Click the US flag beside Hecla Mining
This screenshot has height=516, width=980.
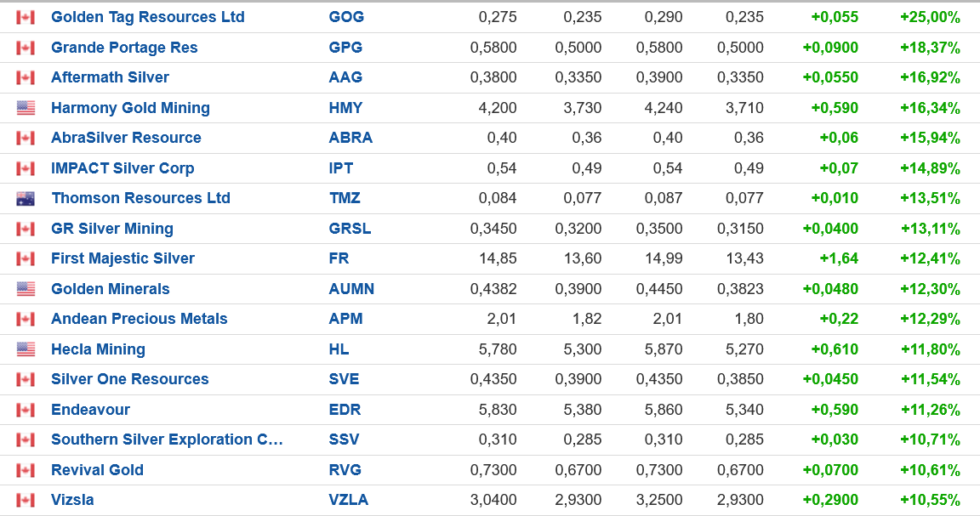pyautogui.click(x=26, y=349)
